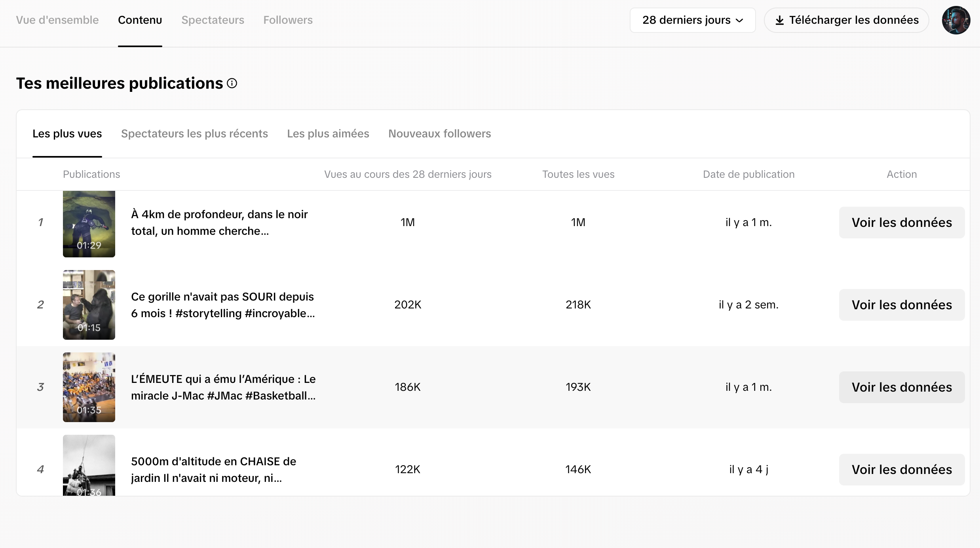Viewport: 980px width, 548px height.
Task: Open Voir les données for the gorilla video
Action: pyautogui.click(x=901, y=305)
